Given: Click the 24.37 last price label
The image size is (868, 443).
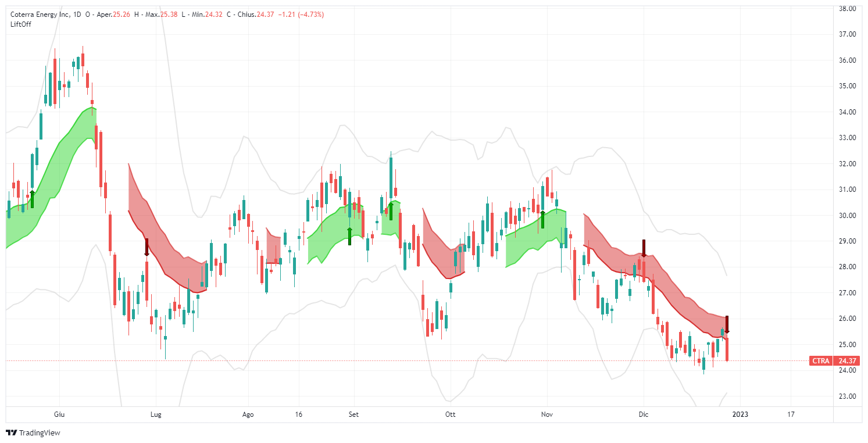Looking at the screenshot, I should [x=846, y=361].
